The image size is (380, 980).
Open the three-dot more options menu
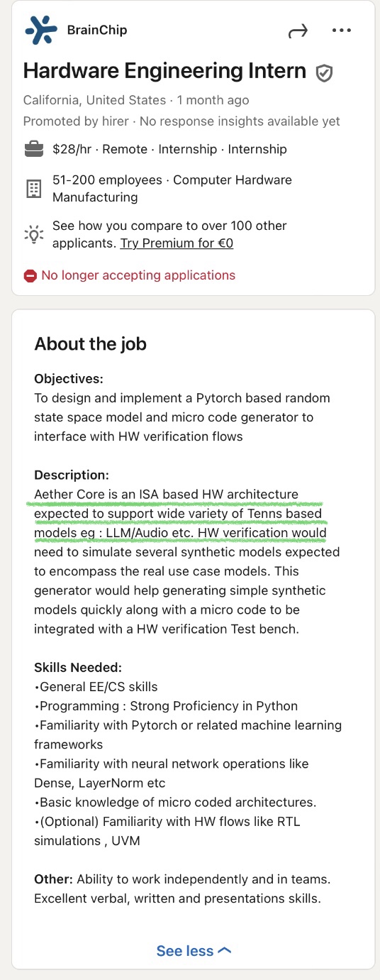pyautogui.click(x=342, y=31)
